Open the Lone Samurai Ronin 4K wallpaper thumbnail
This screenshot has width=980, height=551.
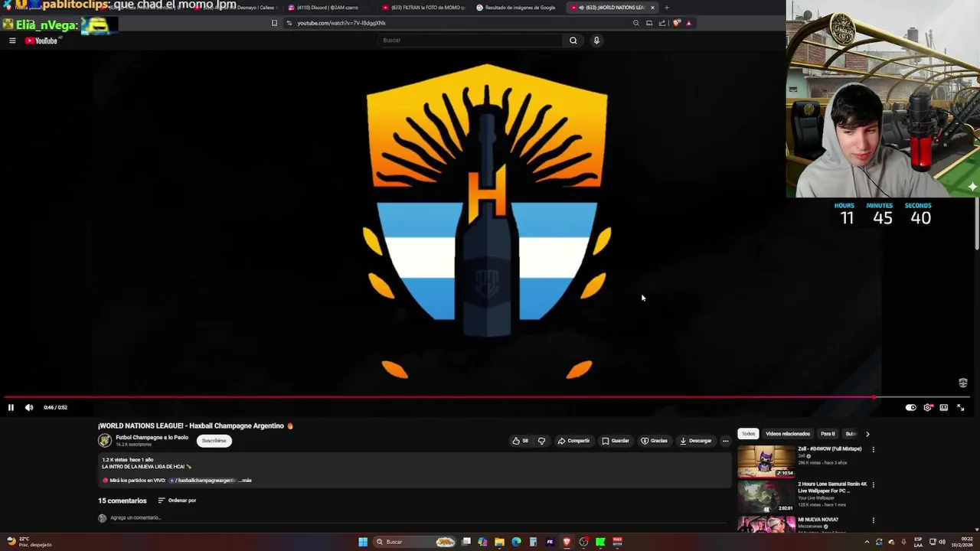click(x=766, y=497)
